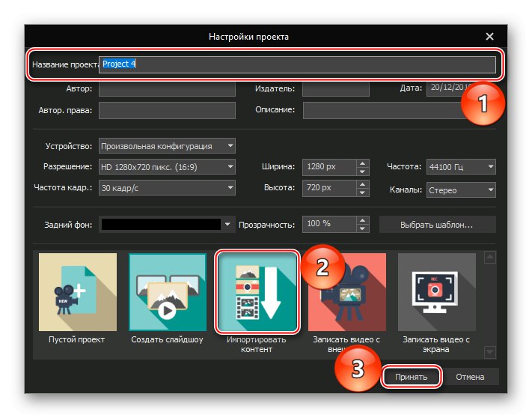Click the Записать видео с экрана label
This screenshot has width=532, height=418.
pos(436,345)
